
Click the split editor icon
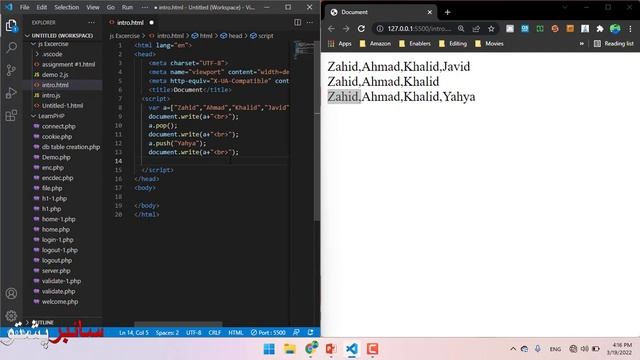click(298, 22)
